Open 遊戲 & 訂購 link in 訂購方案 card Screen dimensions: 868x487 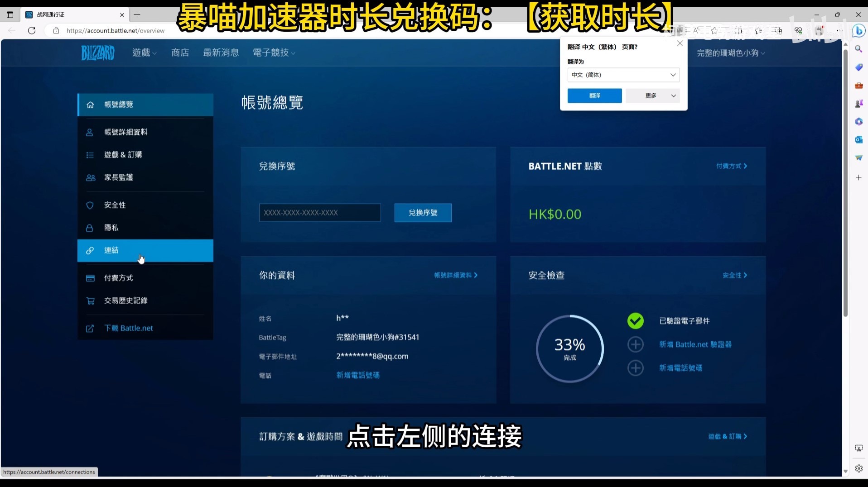(x=728, y=436)
